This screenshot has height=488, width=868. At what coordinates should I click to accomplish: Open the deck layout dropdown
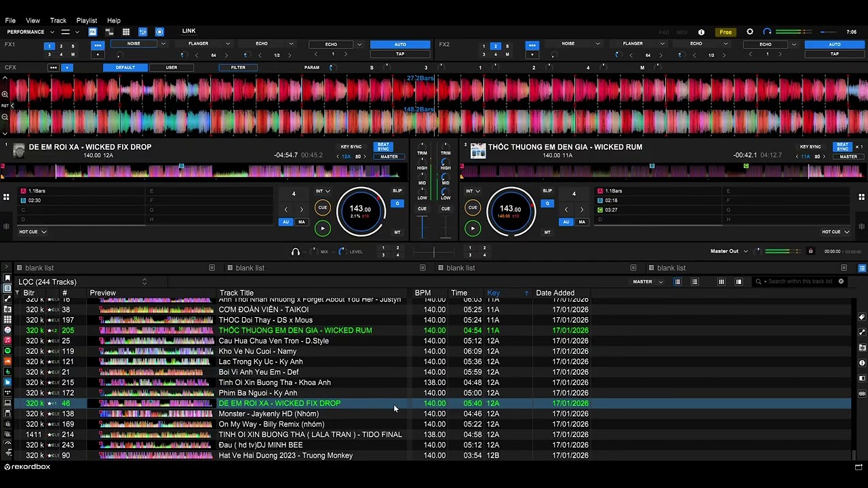pyautogui.click(x=77, y=32)
